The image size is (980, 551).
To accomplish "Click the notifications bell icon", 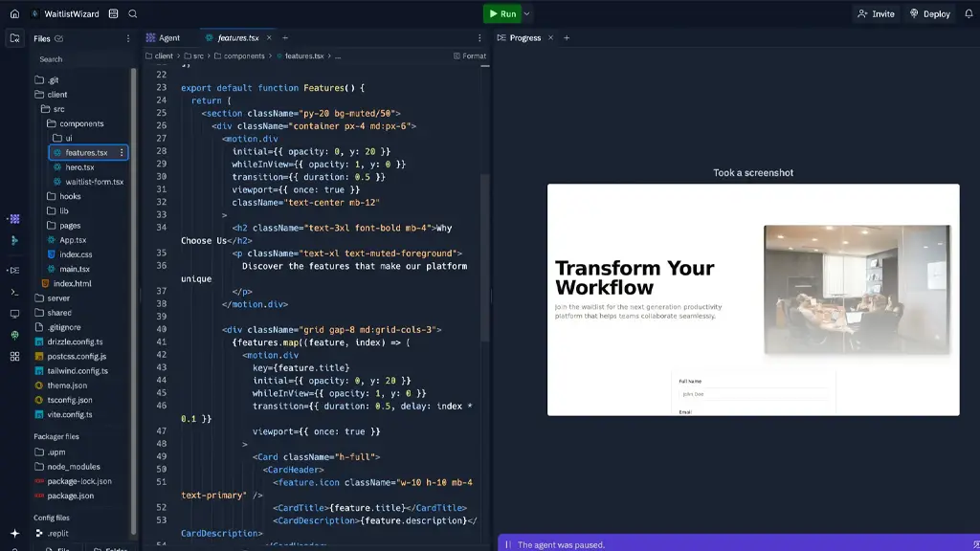I will pos(969,13).
